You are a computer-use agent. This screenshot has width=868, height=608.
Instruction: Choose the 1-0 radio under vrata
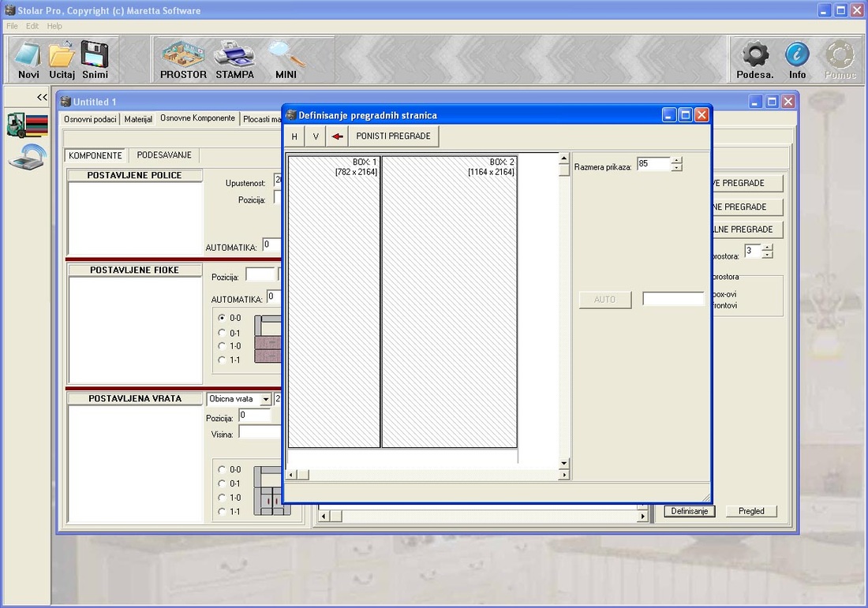(x=222, y=498)
